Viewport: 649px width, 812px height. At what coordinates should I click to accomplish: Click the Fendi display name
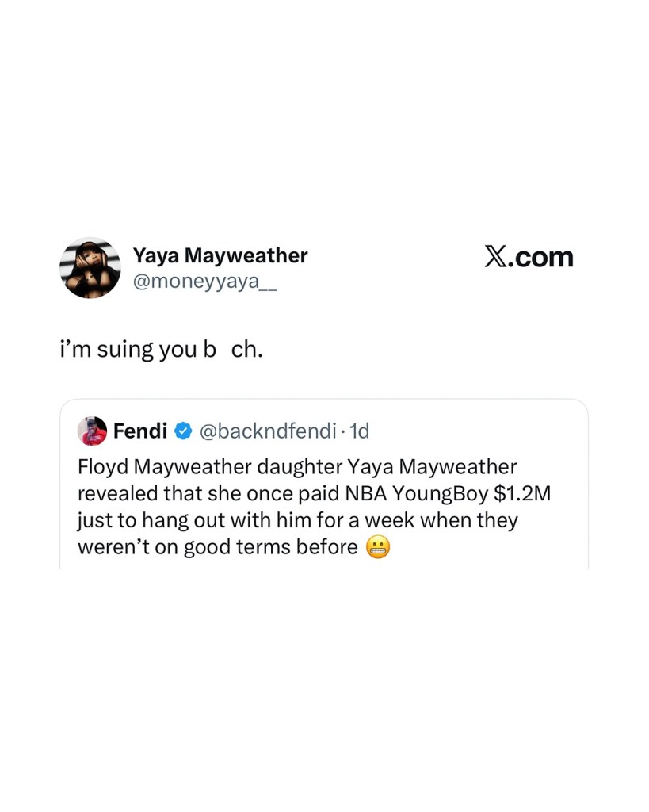tap(140, 431)
